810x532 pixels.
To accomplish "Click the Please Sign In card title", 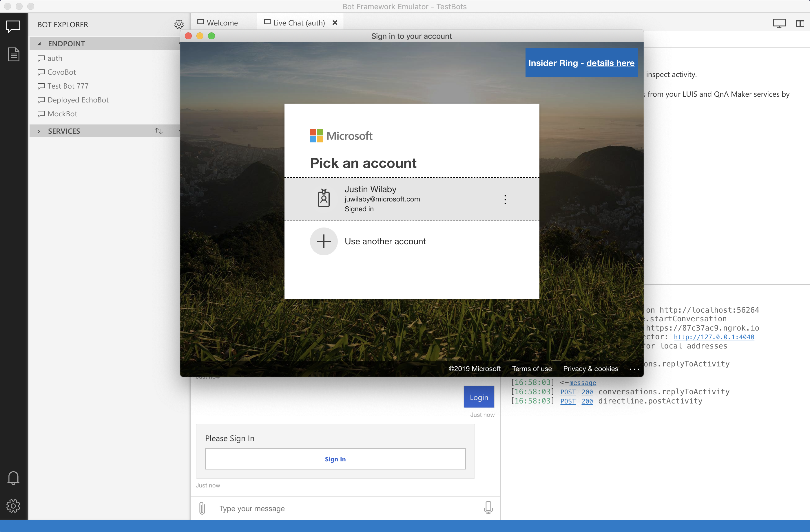I will (x=230, y=438).
